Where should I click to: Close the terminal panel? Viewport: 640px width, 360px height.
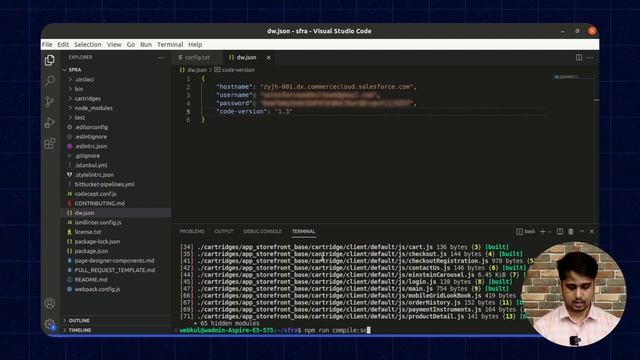(592, 231)
